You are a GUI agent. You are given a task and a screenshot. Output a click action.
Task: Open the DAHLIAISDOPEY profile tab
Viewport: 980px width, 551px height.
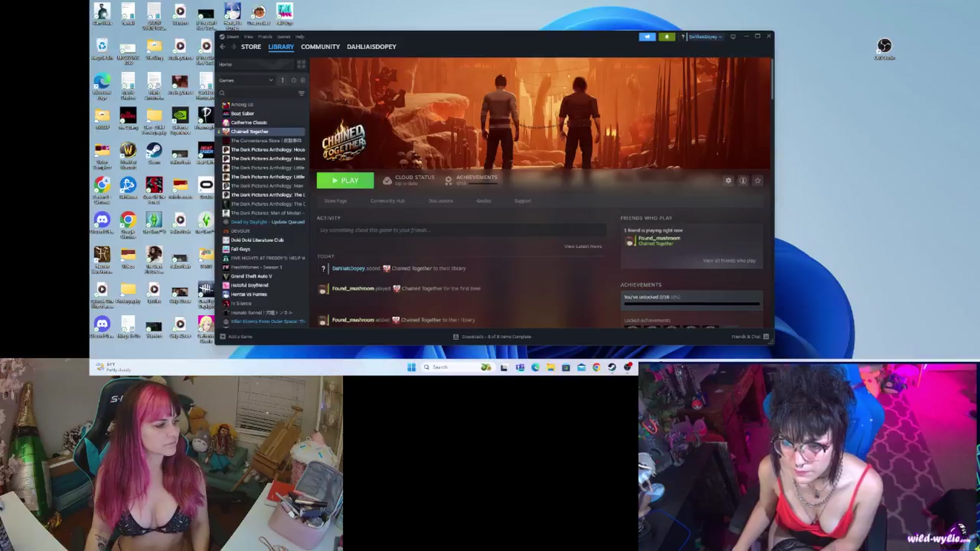[x=372, y=46]
